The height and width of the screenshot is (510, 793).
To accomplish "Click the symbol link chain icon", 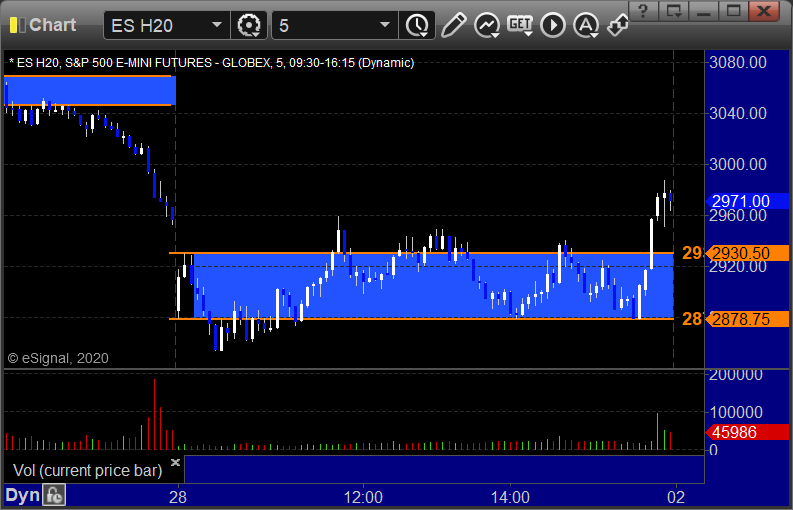I will (x=618, y=25).
